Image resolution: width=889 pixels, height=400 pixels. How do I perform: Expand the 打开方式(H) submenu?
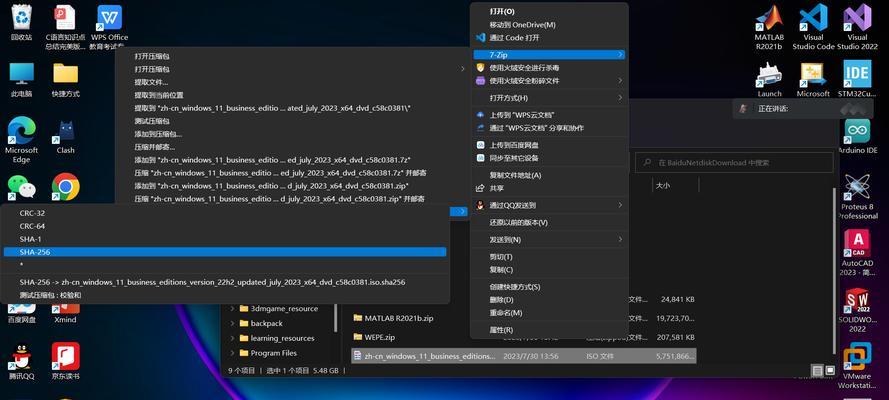pyautogui.click(x=621, y=98)
